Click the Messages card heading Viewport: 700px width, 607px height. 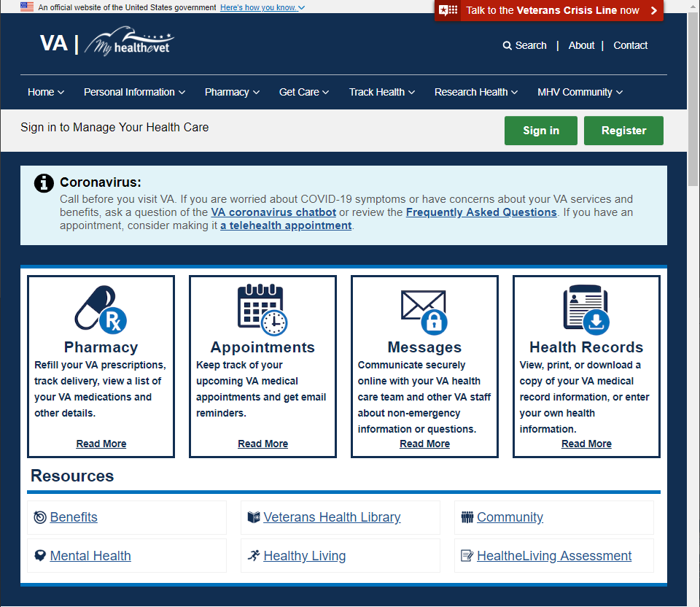424,347
